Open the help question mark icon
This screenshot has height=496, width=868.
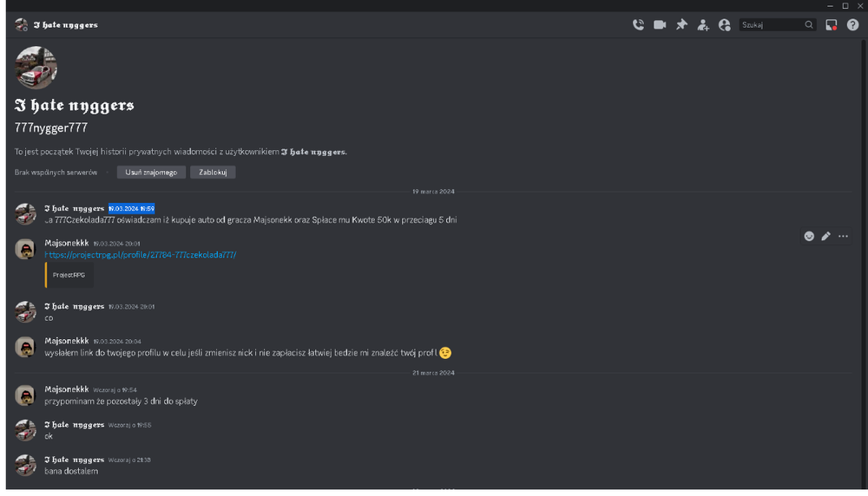853,25
